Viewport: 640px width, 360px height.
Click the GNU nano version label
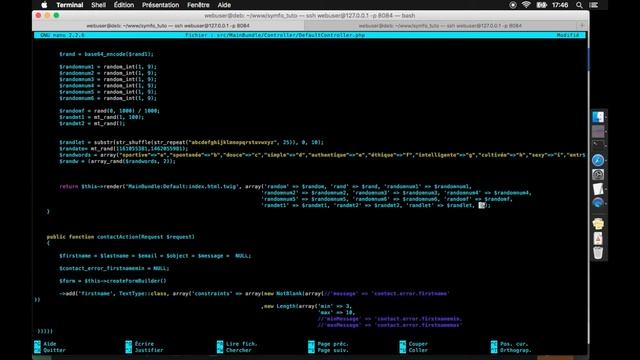62,35
